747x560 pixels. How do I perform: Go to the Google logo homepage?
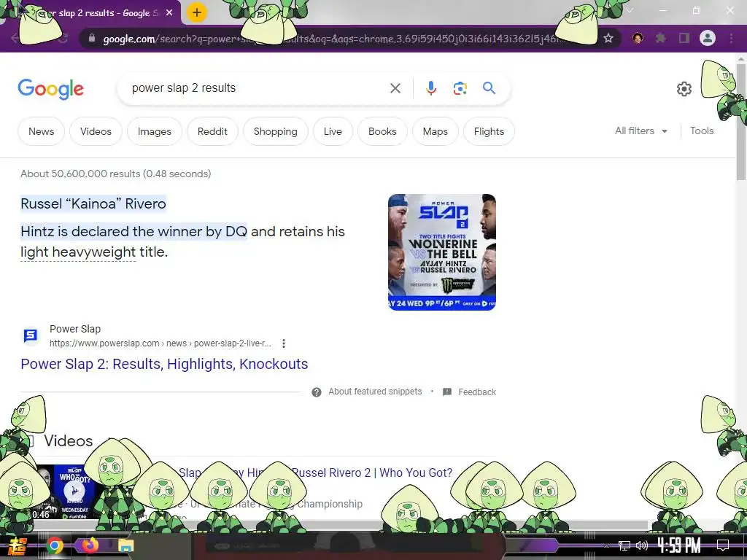tap(51, 89)
